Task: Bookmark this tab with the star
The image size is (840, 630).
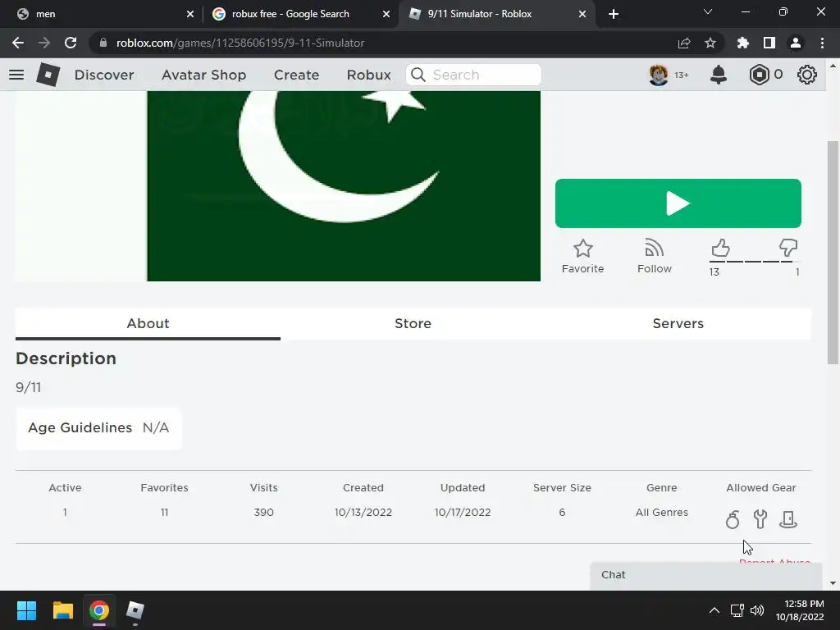Action: (x=710, y=43)
